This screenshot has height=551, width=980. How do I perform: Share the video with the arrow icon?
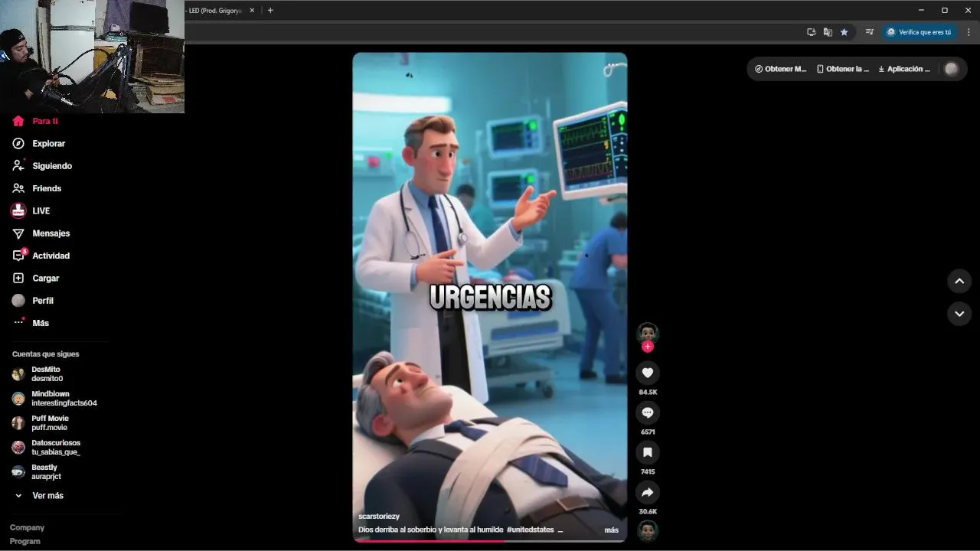[x=648, y=492]
